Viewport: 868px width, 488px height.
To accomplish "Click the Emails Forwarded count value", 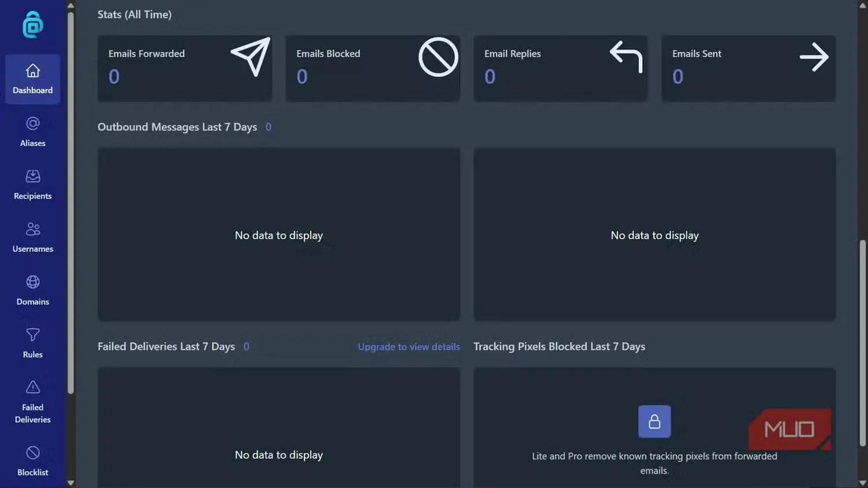I will pyautogui.click(x=114, y=76).
